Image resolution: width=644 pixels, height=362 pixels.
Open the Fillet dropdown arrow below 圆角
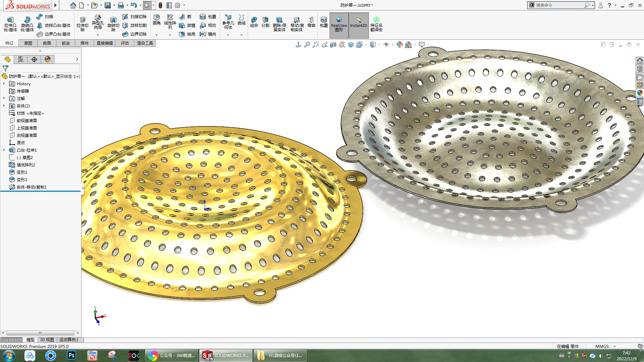[x=156, y=35]
